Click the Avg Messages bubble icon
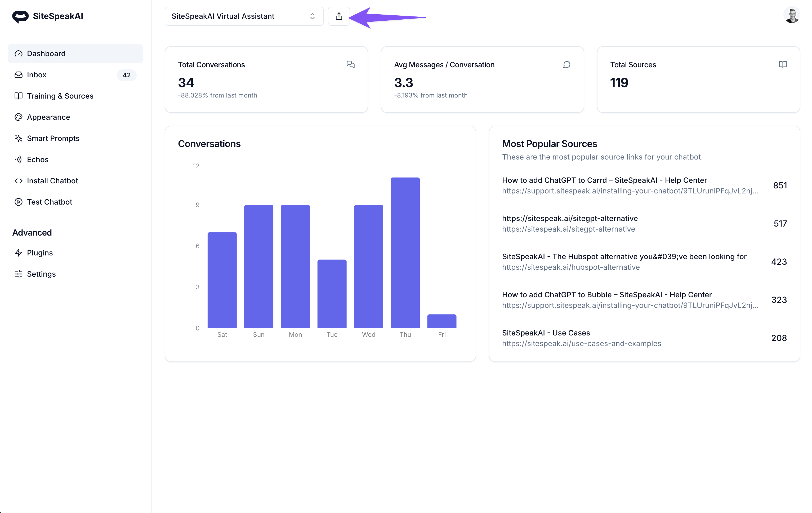 566,64
